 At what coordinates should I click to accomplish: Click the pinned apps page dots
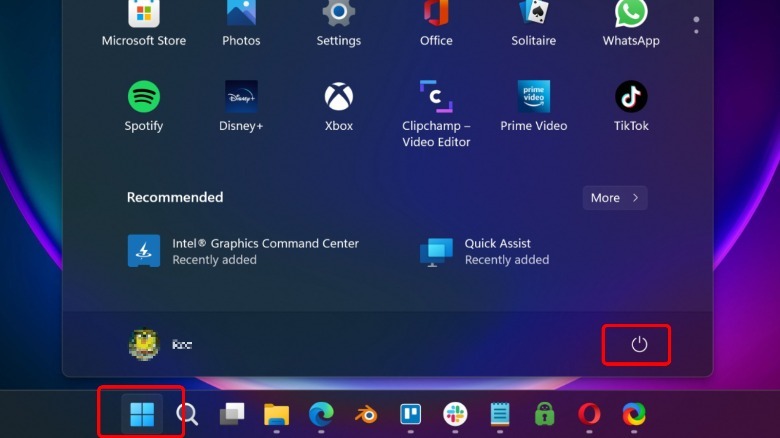click(x=696, y=25)
